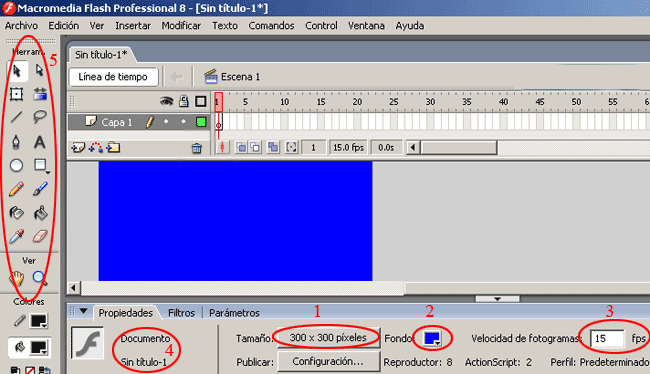Open the Modificar menu
Viewport: 650px width, 374px height.
(181, 26)
